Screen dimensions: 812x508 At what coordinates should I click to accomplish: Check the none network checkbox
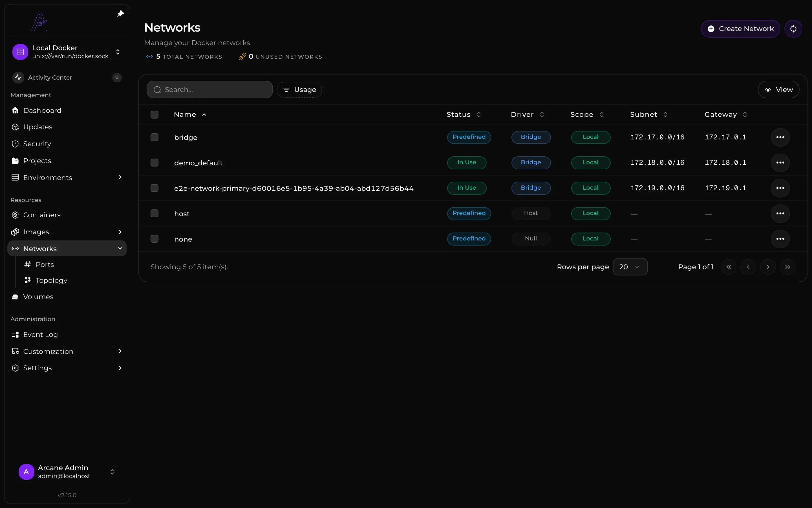pos(154,239)
